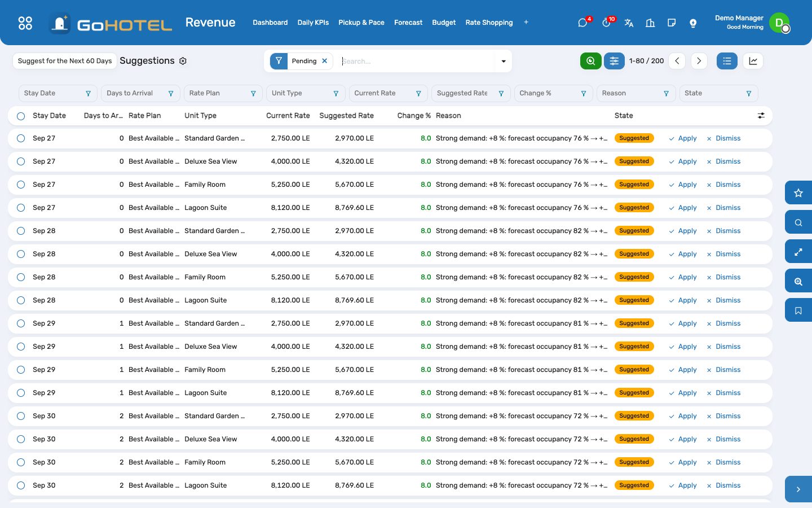This screenshot has width=812, height=508.
Task: Open Current Rate column filter
Action: click(x=418, y=94)
